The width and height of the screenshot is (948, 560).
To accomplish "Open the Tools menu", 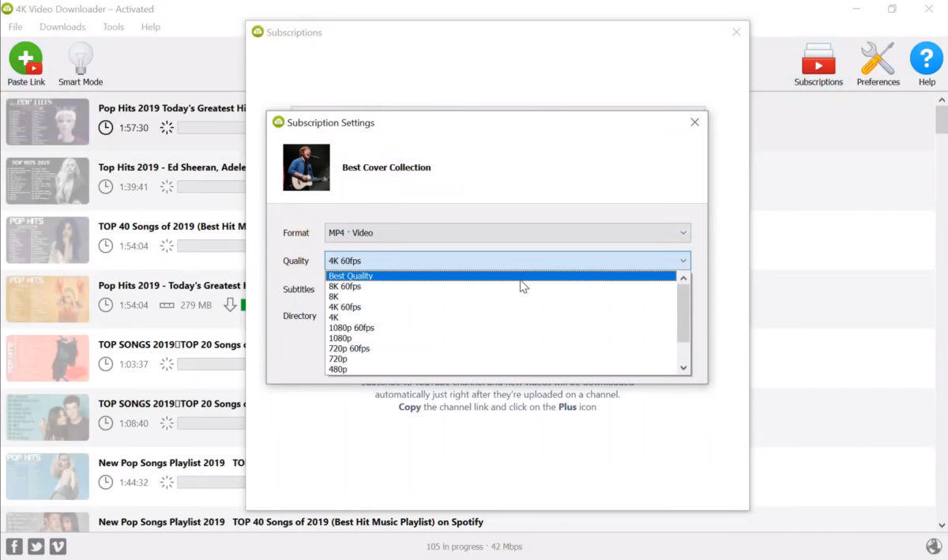I will pyautogui.click(x=113, y=27).
